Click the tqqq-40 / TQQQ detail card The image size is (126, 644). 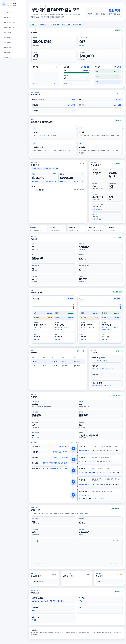pyautogui.click(x=107, y=359)
